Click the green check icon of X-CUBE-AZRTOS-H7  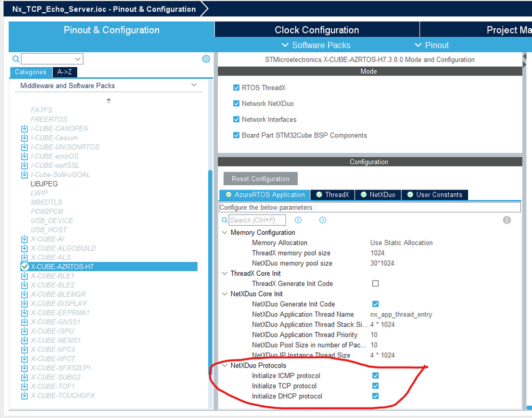(x=25, y=267)
